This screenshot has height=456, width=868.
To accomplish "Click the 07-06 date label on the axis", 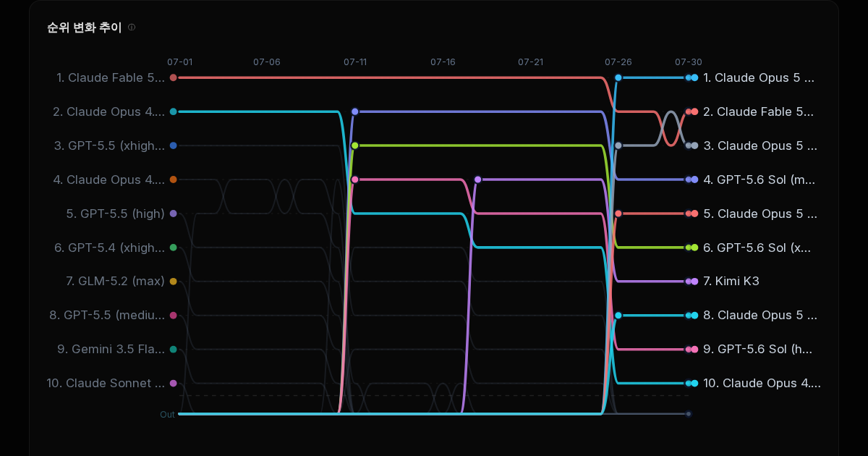I will 267,62.
